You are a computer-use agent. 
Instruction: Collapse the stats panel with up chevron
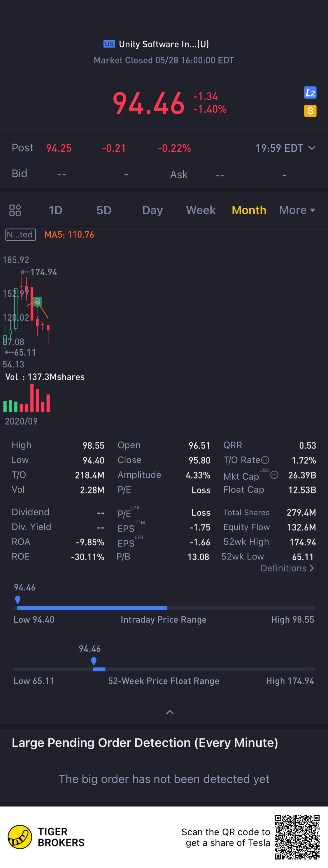170,712
